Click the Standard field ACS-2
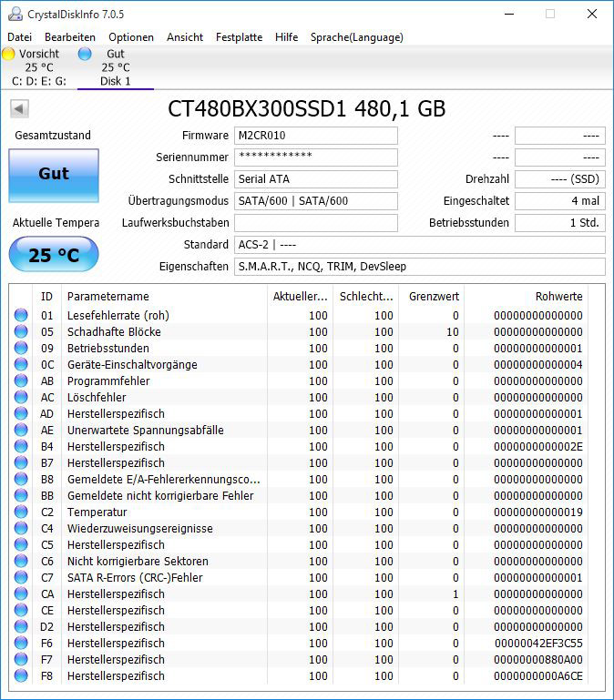The width and height of the screenshot is (614, 700). (x=420, y=245)
